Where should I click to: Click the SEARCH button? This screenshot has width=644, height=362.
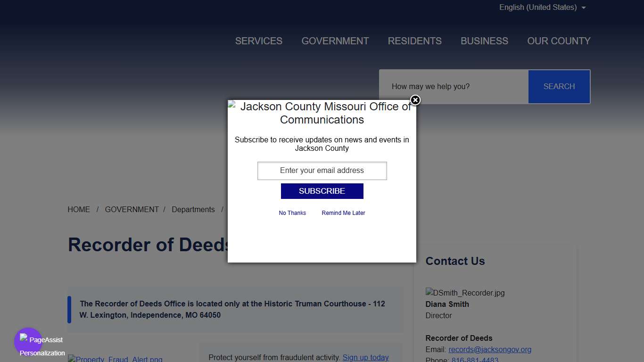click(559, 86)
